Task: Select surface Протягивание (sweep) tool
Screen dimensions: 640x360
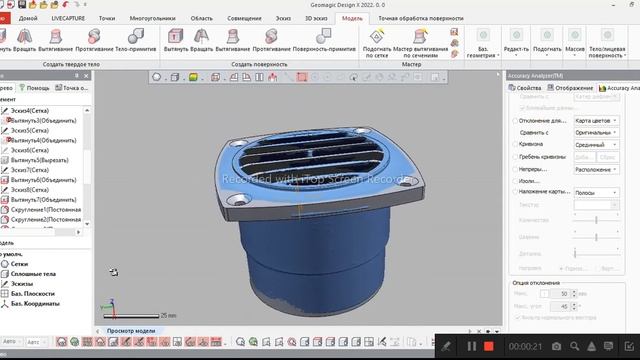Action: (x=271, y=40)
